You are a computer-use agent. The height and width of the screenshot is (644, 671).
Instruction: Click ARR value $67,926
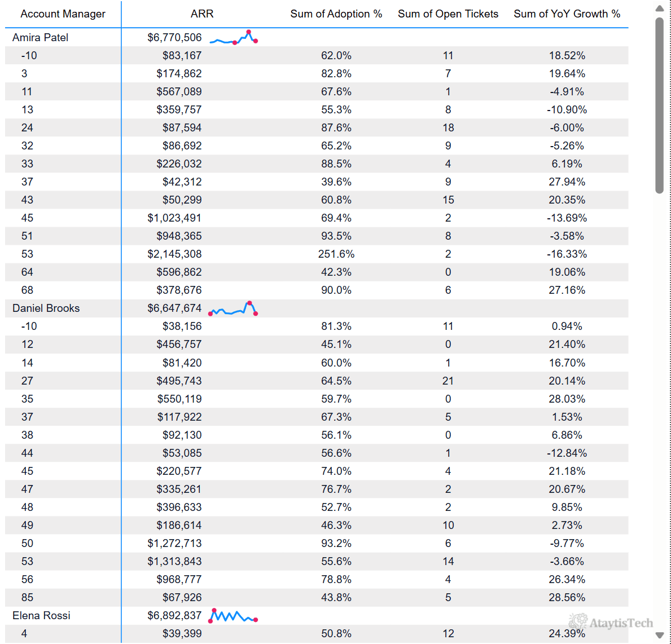pyautogui.click(x=182, y=597)
